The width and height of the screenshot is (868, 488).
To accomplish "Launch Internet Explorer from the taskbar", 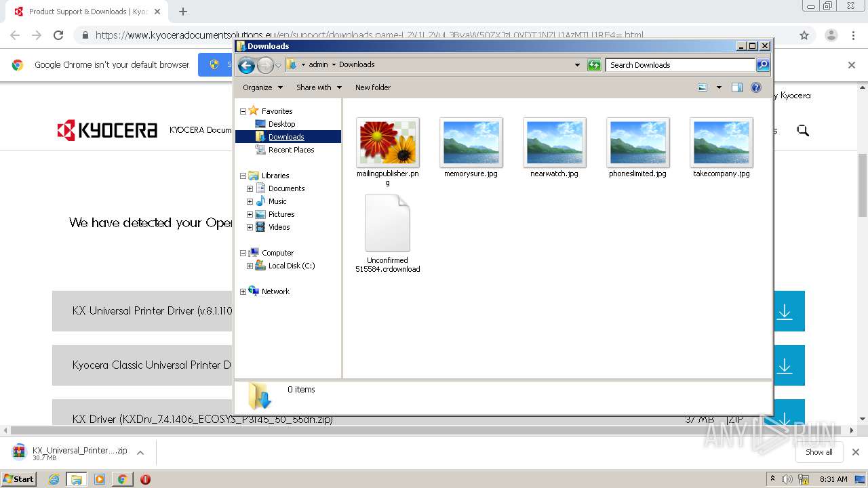I will (54, 479).
